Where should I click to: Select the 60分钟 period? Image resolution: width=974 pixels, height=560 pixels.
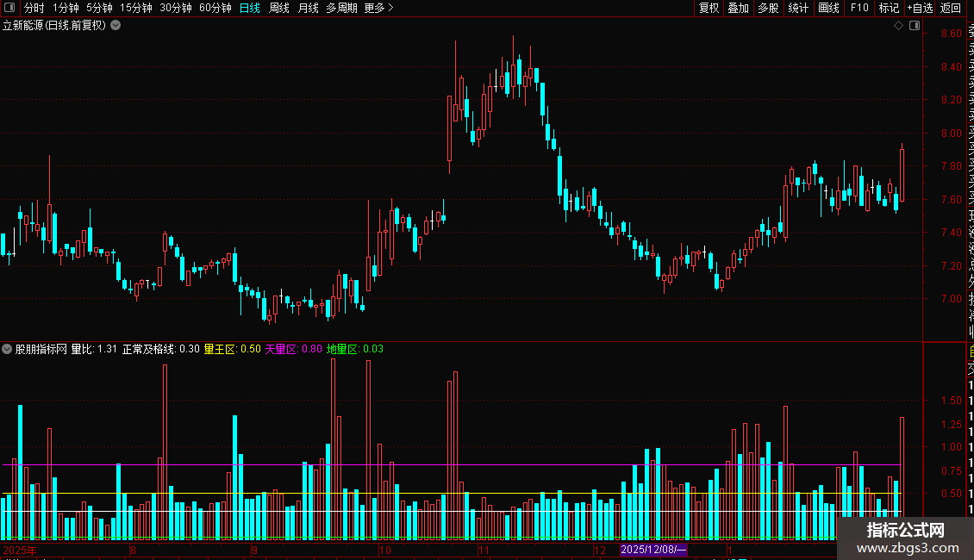215,8
